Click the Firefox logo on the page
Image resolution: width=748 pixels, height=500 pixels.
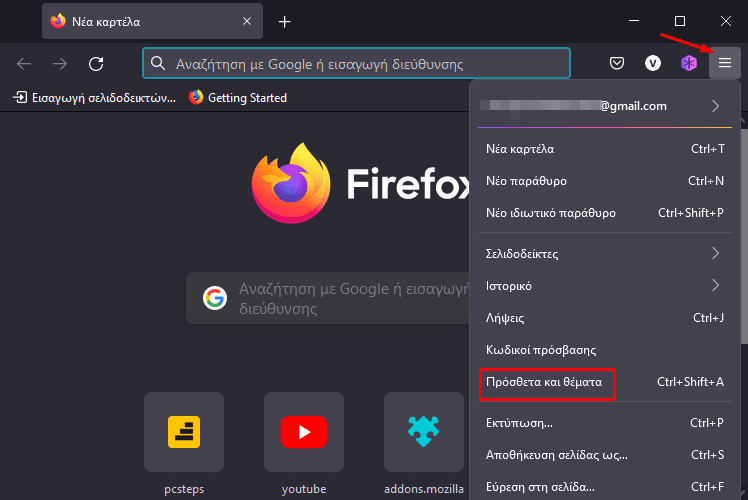click(291, 183)
